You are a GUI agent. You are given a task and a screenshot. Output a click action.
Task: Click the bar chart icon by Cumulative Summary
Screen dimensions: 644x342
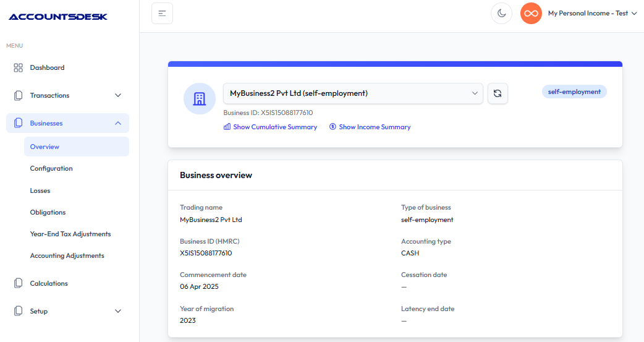[x=227, y=127]
